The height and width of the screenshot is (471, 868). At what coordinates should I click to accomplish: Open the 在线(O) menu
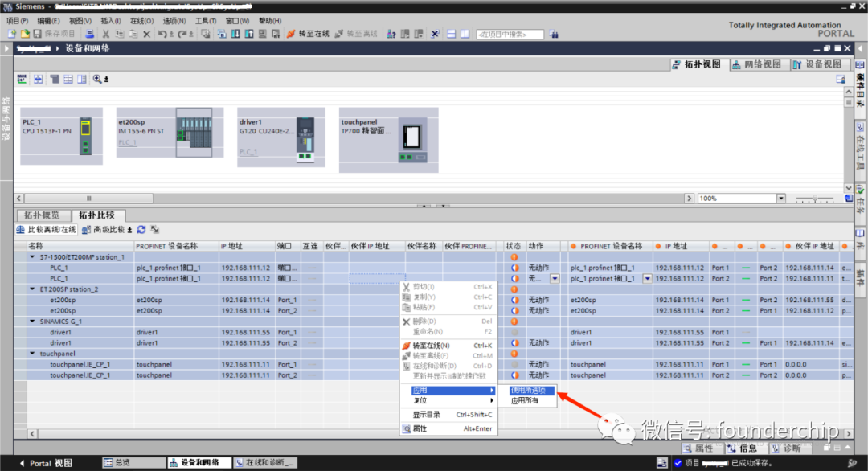(x=141, y=20)
